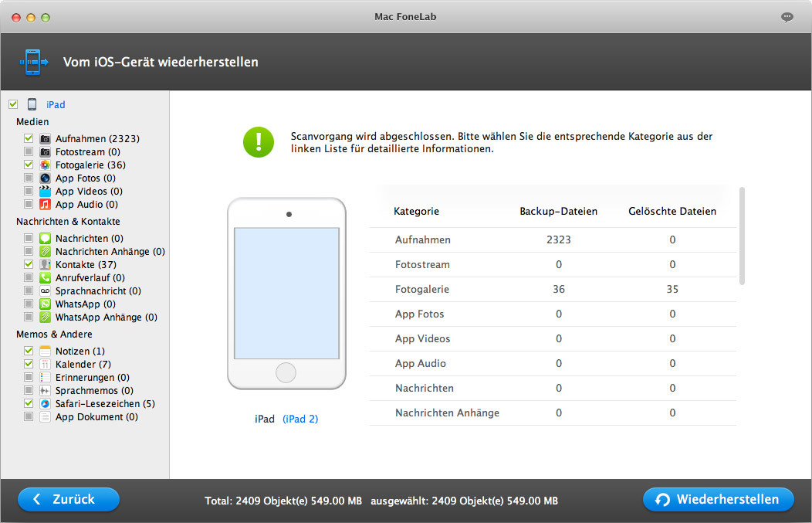
Task: Click the App Fotos icon
Action: click(x=45, y=178)
